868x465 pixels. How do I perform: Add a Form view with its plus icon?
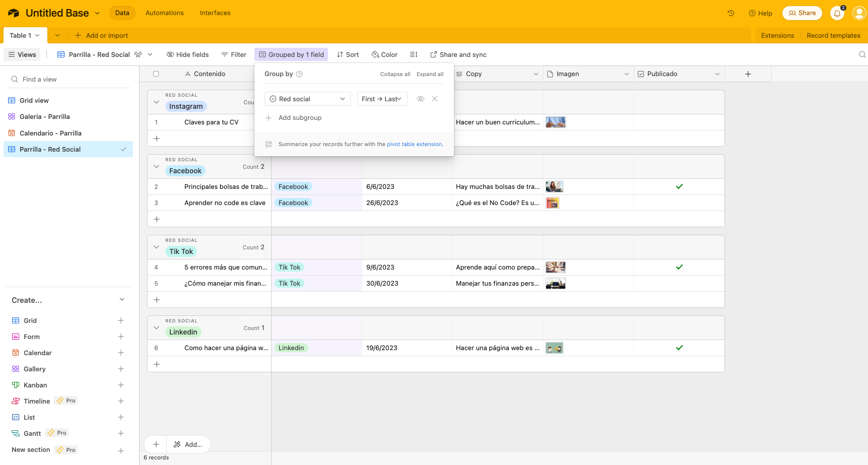121,337
